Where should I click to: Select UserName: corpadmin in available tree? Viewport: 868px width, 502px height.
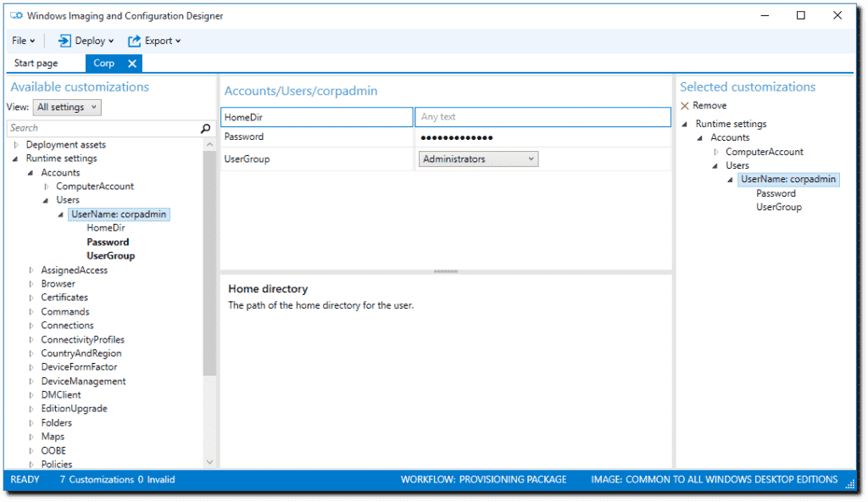[119, 215]
